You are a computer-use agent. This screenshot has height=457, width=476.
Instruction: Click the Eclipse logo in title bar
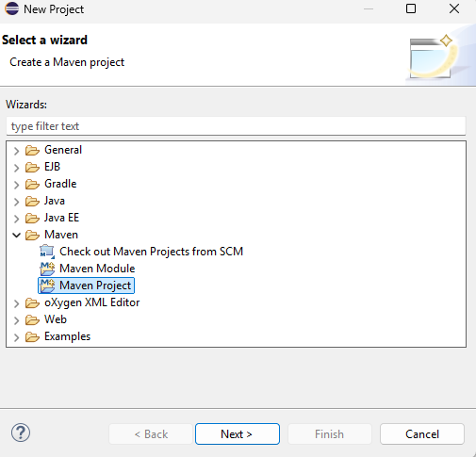click(x=12, y=8)
